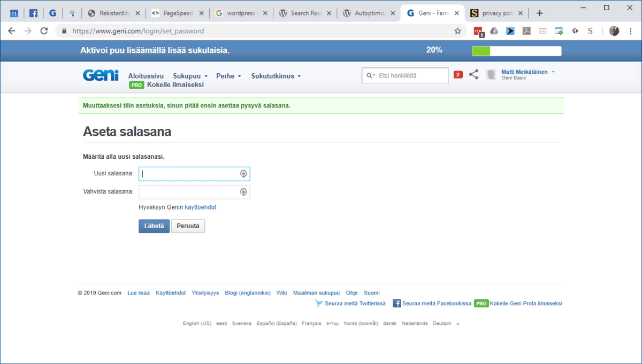The width and height of the screenshot is (642, 364).
Task: Click the 20% progress bar
Action: [x=516, y=51]
